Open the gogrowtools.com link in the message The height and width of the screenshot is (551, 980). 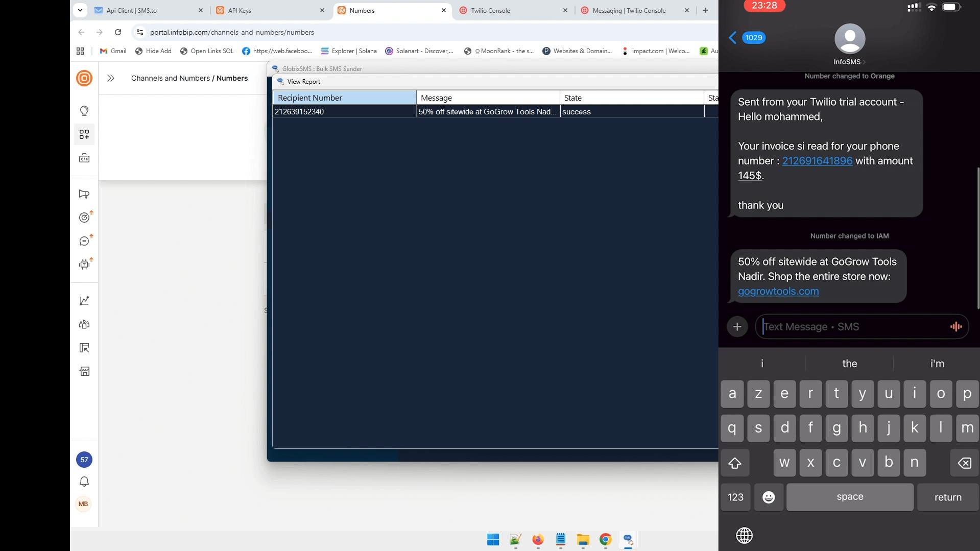778,291
